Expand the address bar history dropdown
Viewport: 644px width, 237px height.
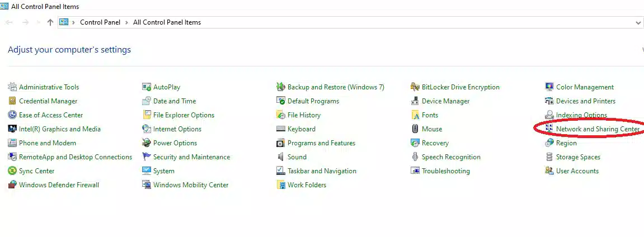point(638,23)
